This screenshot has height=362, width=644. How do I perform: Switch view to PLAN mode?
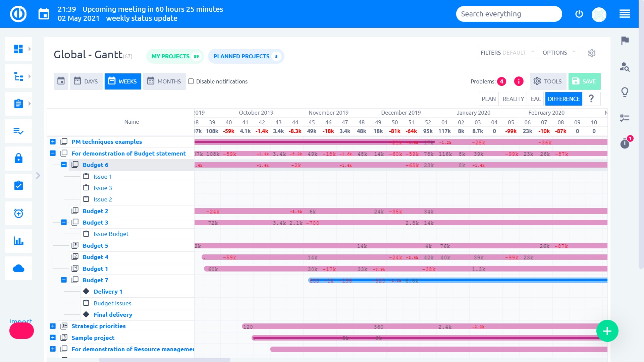tap(488, 99)
